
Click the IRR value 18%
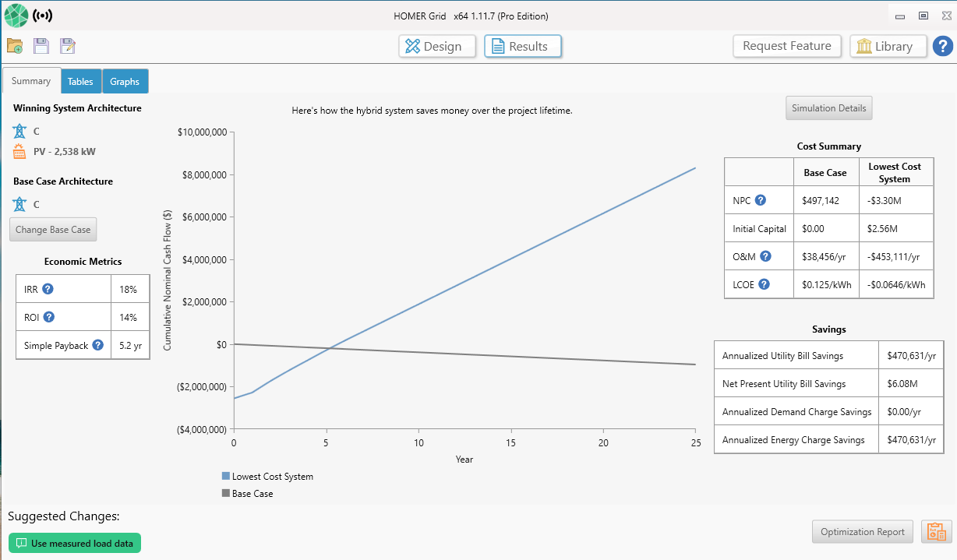coord(128,289)
